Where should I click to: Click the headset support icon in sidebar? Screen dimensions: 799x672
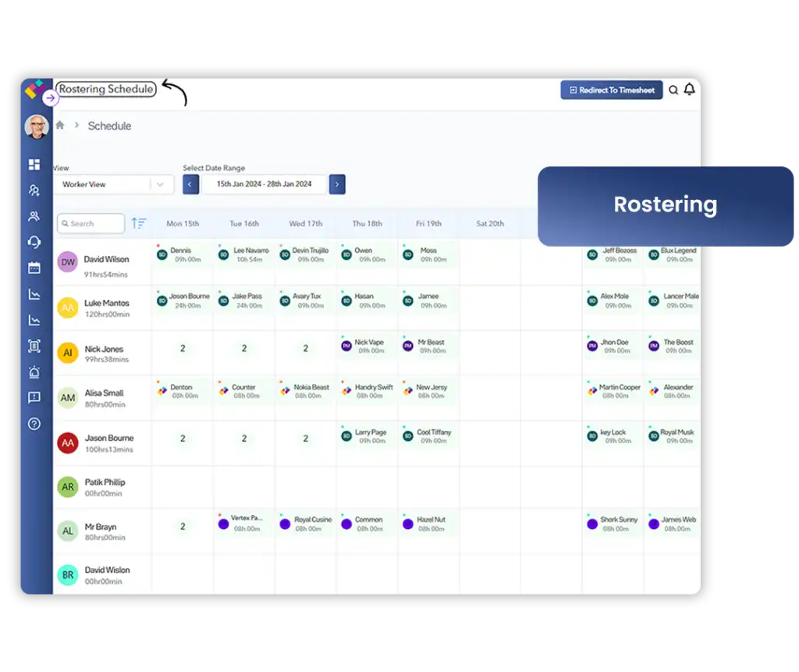34,242
